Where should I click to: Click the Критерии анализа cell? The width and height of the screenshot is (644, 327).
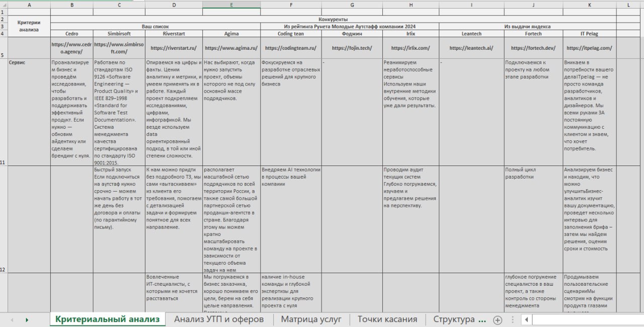(x=29, y=26)
